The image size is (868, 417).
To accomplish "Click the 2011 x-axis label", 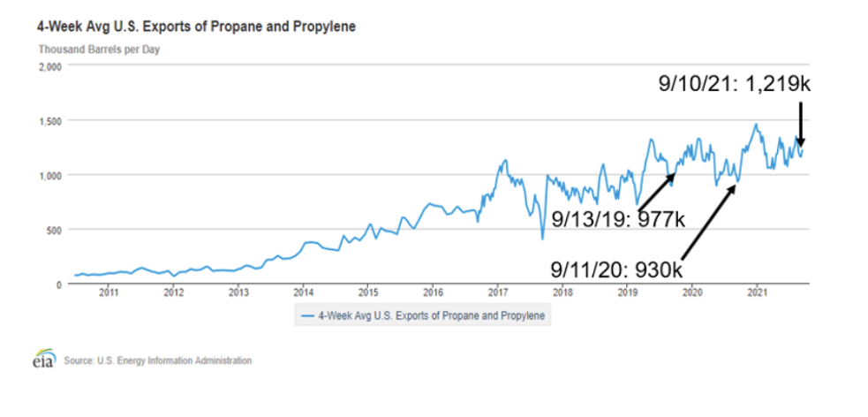I will click(109, 292).
